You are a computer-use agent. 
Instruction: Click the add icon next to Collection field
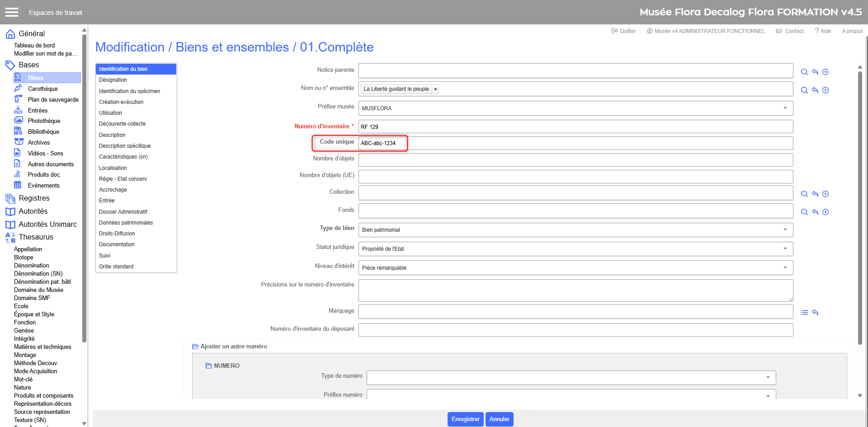point(826,194)
